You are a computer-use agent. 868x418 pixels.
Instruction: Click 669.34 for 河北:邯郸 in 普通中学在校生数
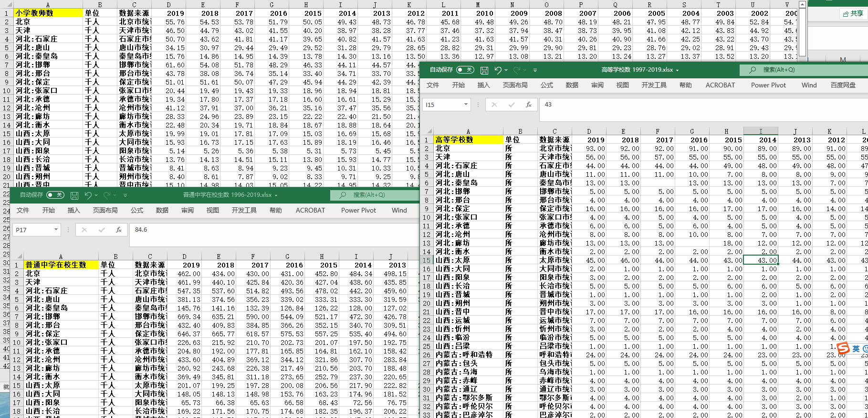[x=184, y=317]
